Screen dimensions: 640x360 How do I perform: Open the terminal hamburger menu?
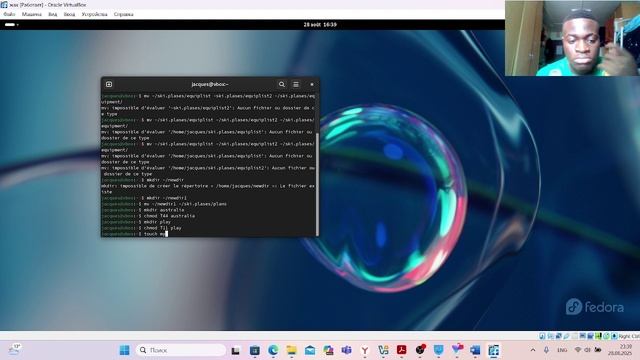296,84
